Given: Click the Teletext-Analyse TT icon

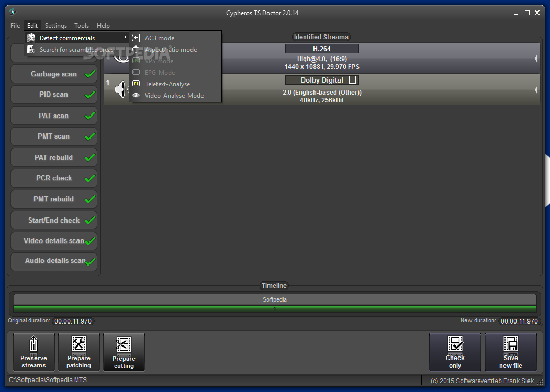Looking at the screenshot, I should [x=136, y=84].
